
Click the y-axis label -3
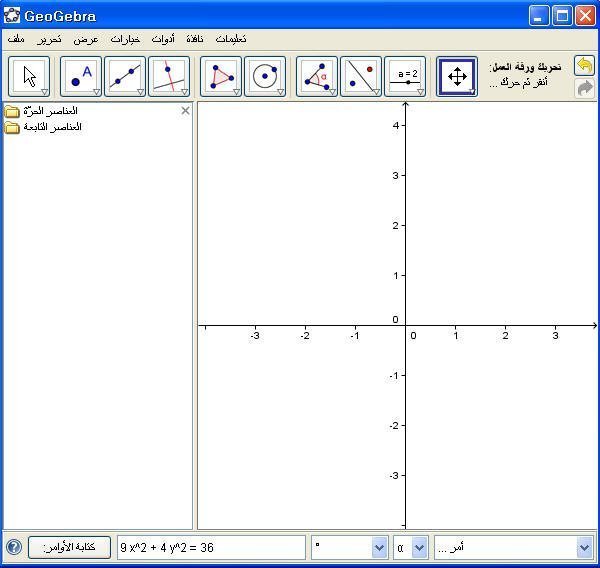(x=394, y=475)
